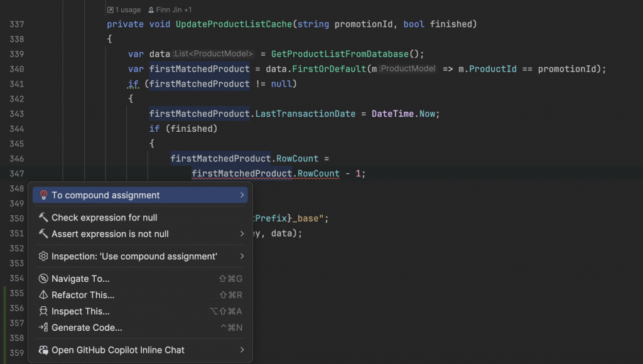The image size is (643, 364).
Task: Click DateTime on line 343
Action: 392,114
